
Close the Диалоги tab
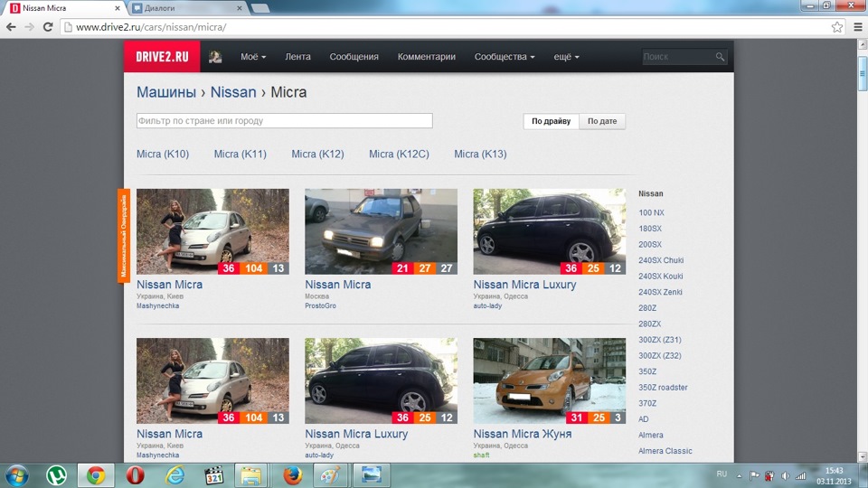(239, 8)
